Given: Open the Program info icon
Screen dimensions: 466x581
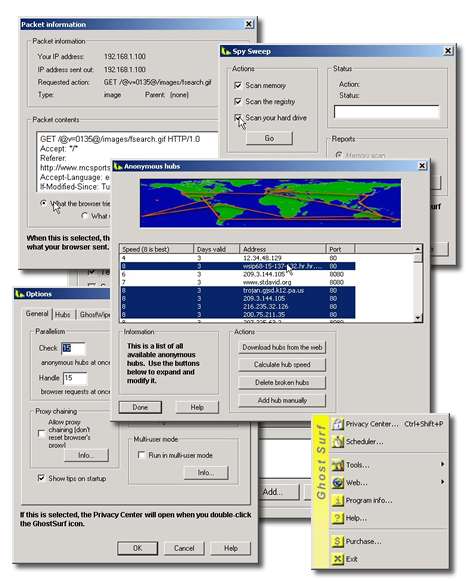Looking at the screenshot, I should point(337,500).
